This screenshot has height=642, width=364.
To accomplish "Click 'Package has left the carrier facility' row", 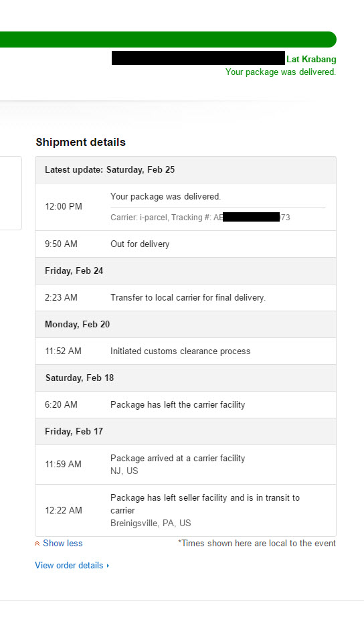I will click(x=185, y=404).
